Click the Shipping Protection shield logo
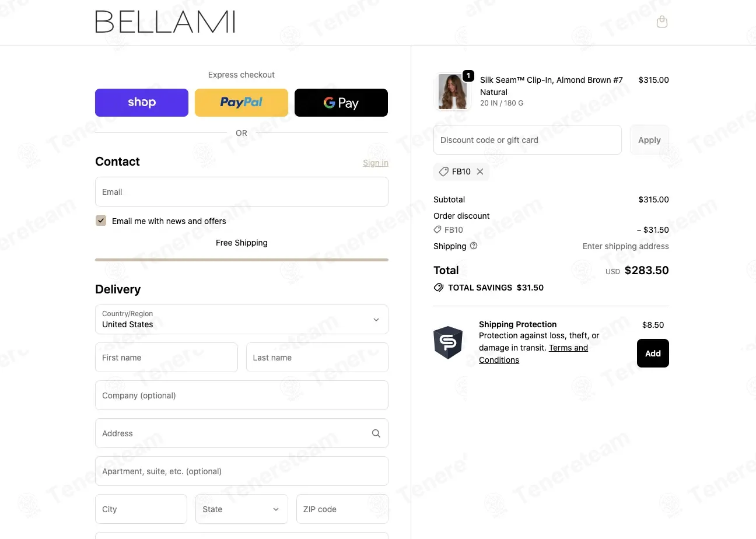Viewport: 756px width, 539px height. pos(448,342)
